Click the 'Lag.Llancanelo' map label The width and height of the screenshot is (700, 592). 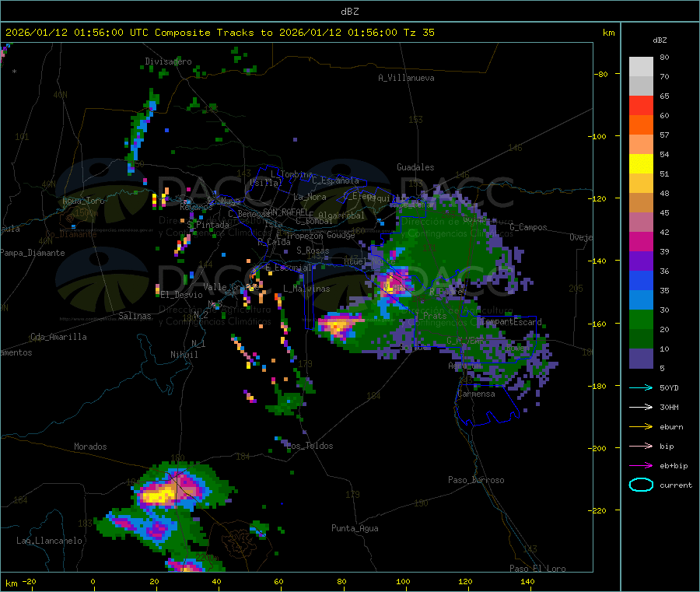[49, 541]
